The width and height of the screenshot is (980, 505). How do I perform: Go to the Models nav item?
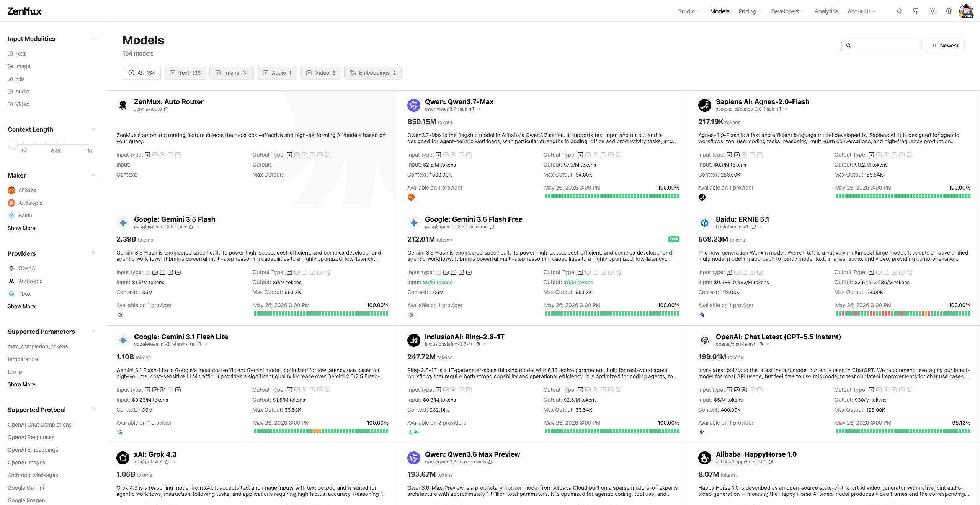tap(720, 11)
